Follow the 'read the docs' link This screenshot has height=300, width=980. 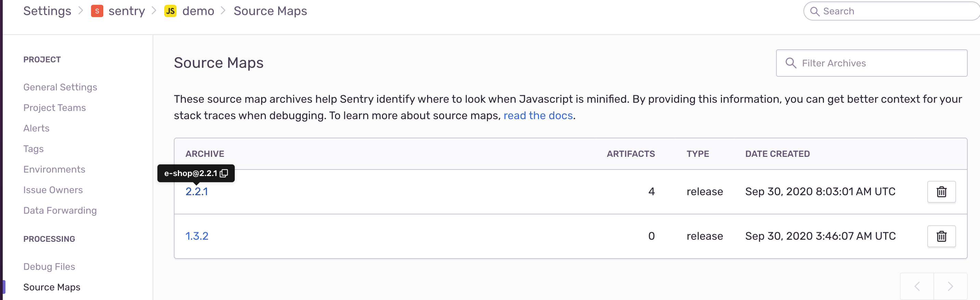(538, 115)
